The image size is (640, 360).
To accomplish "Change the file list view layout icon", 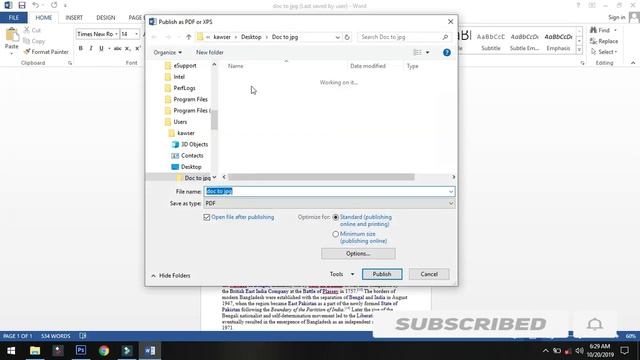I will pyautogui.click(x=417, y=52).
